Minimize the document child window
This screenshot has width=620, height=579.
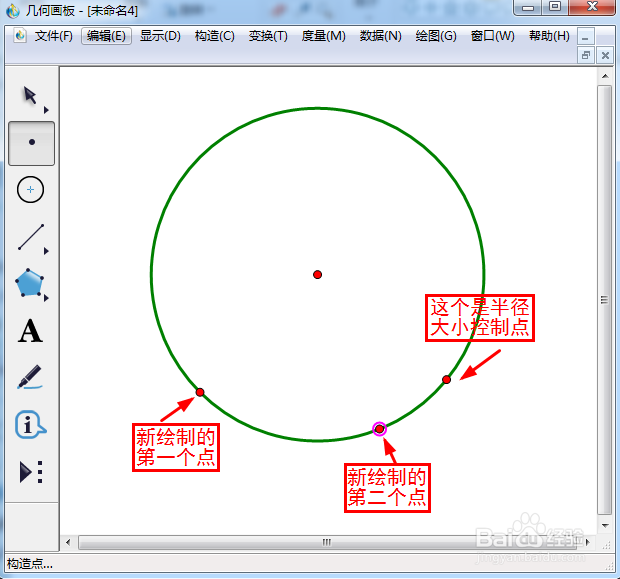coord(585,38)
